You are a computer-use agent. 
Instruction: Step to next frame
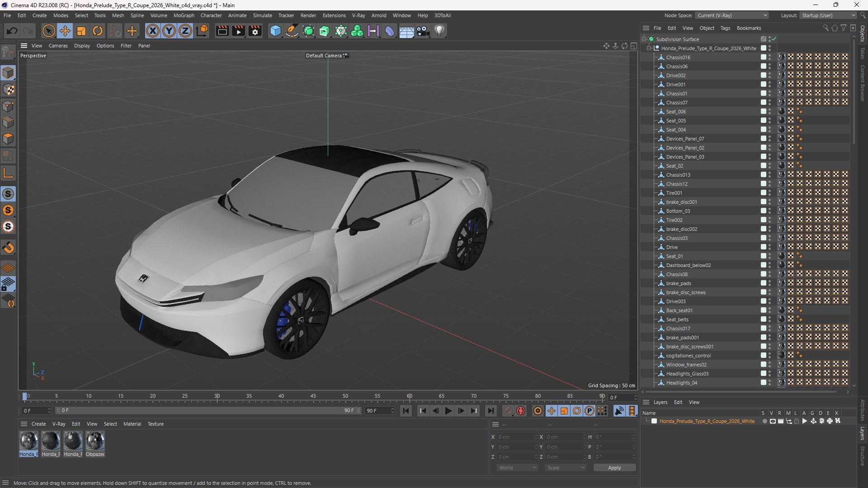(x=461, y=411)
